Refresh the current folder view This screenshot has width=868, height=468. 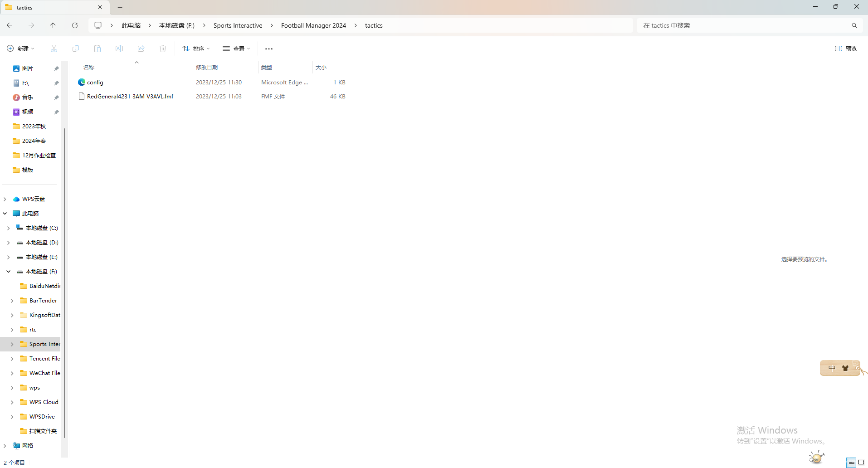(75, 25)
